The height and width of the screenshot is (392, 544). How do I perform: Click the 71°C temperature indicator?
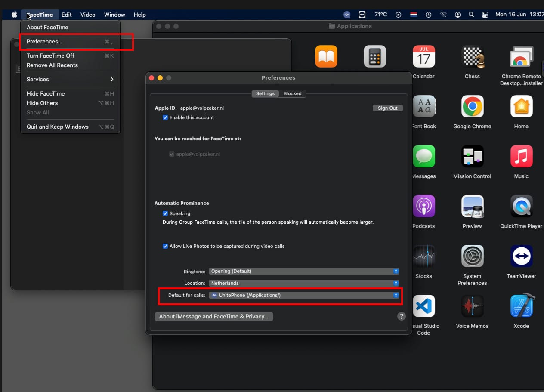(x=380, y=15)
